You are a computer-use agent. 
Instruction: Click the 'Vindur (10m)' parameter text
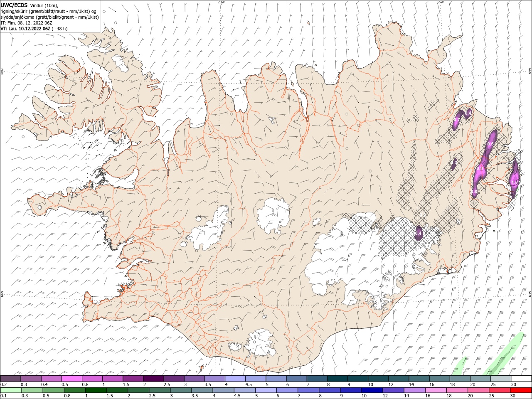click(x=44, y=5)
